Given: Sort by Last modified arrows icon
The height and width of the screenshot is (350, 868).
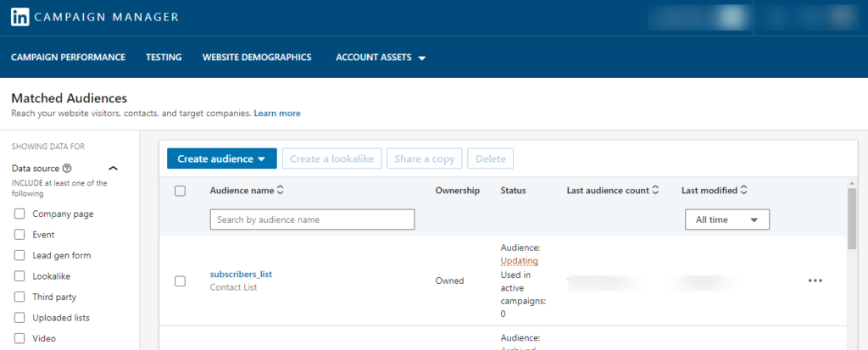Looking at the screenshot, I should tap(743, 191).
